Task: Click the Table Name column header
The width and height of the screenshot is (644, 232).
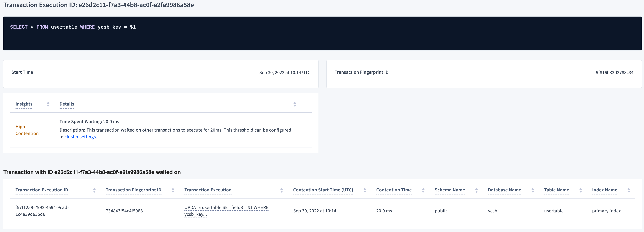Action: click(x=557, y=190)
